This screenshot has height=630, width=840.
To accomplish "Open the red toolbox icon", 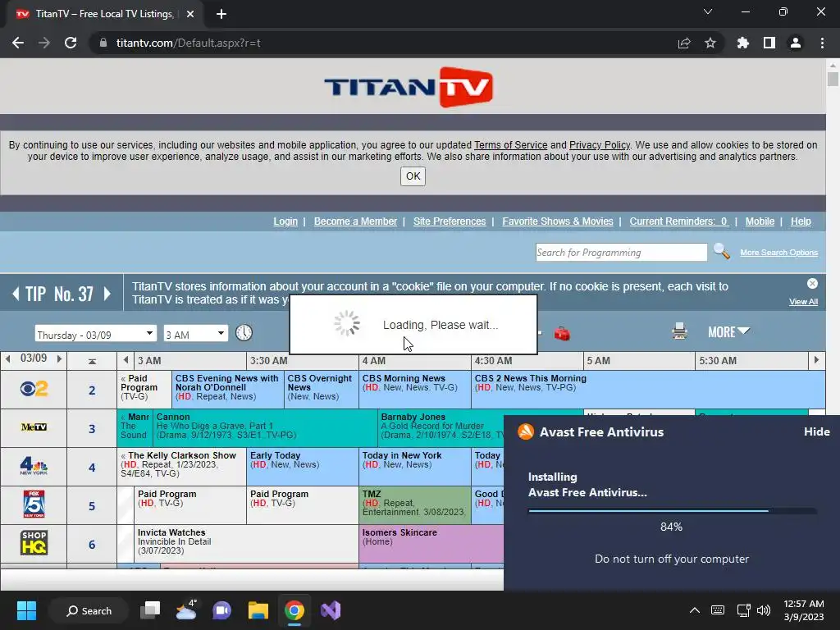I will pyautogui.click(x=562, y=334).
